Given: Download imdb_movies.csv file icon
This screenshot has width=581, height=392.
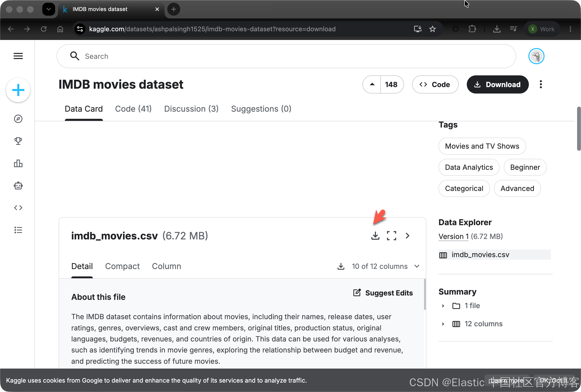Looking at the screenshot, I should tap(375, 236).
